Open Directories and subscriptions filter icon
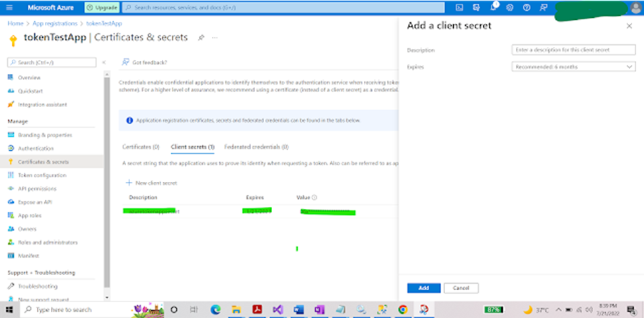 pyautogui.click(x=476, y=7)
